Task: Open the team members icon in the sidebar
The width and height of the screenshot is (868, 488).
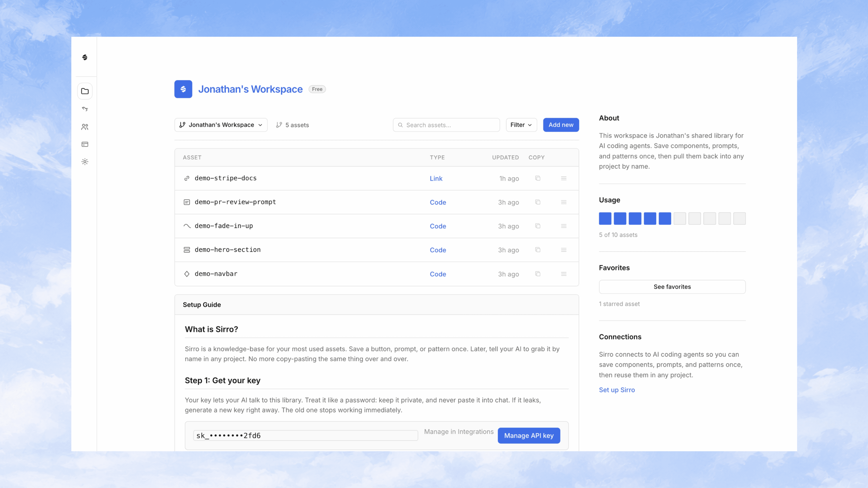Action: (x=85, y=127)
